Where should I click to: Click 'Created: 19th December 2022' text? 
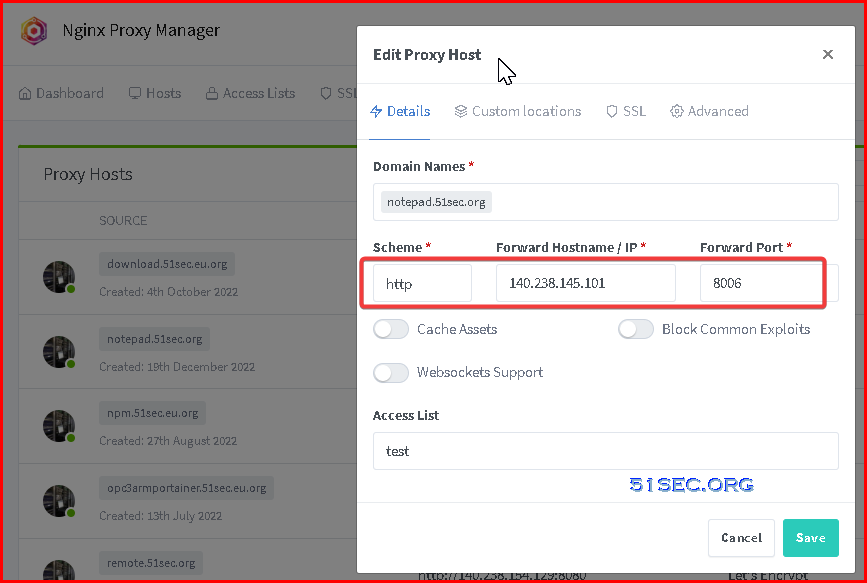pyautogui.click(x=177, y=367)
